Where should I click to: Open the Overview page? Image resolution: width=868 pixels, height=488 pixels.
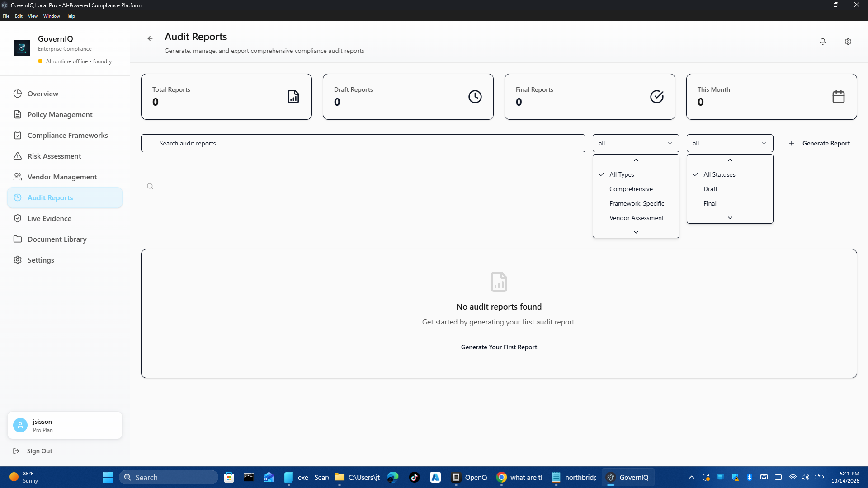point(65,94)
